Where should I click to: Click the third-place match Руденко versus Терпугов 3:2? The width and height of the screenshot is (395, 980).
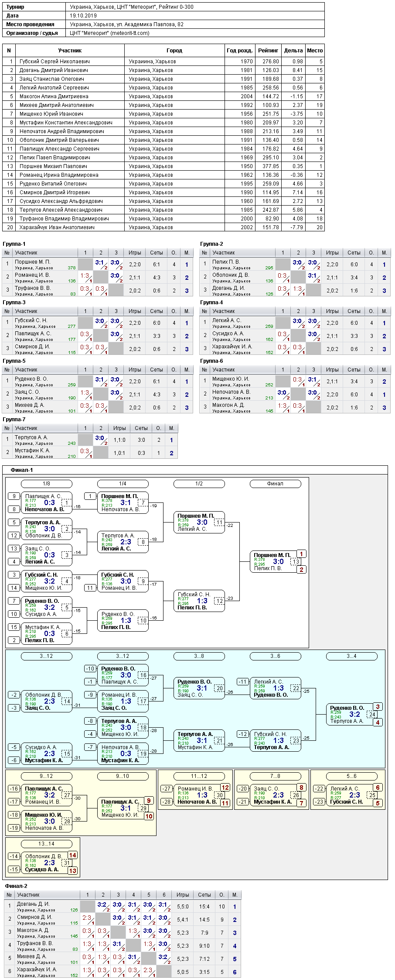point(351,715)
